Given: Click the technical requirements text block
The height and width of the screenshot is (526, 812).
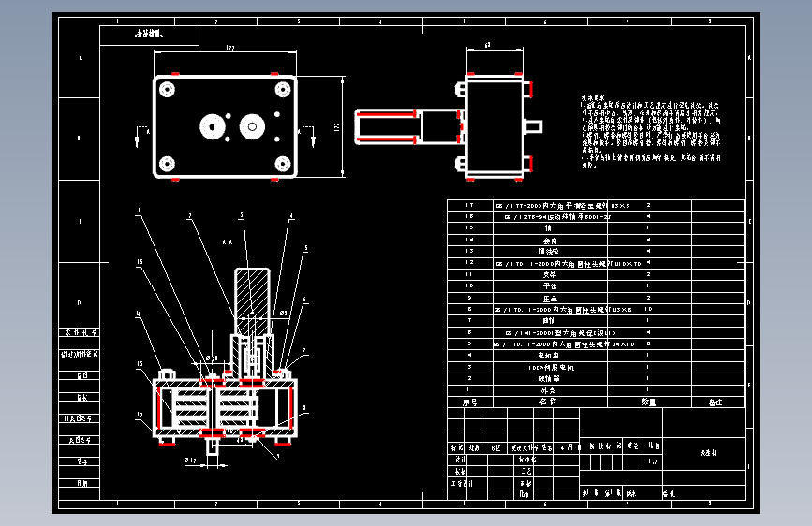Looking at the screenshot, I should [x=650, y=131].
